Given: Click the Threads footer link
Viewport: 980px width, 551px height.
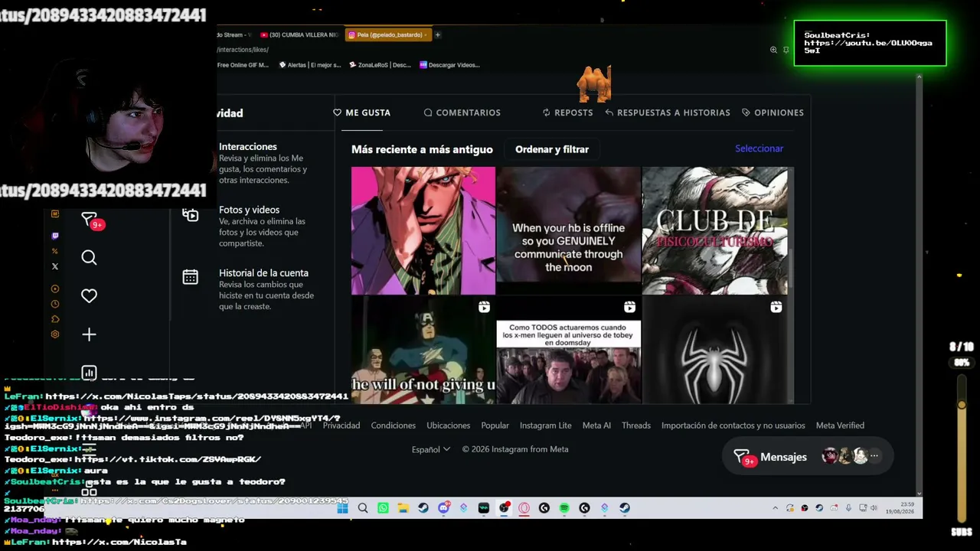Looking at the screenshot, I should [636, 425].
